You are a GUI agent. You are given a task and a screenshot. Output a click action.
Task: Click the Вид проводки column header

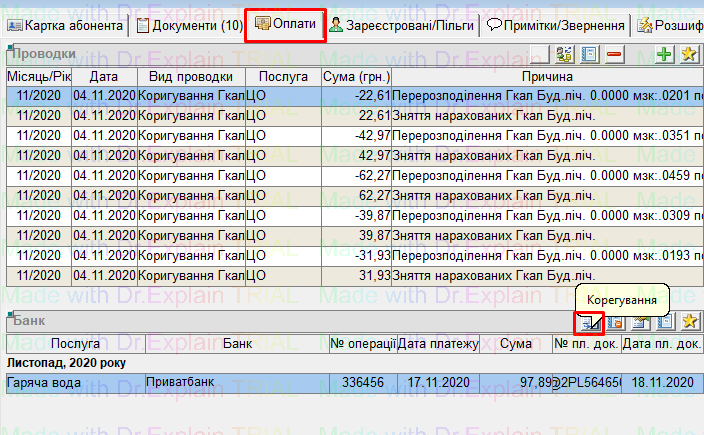click(191, 76)
